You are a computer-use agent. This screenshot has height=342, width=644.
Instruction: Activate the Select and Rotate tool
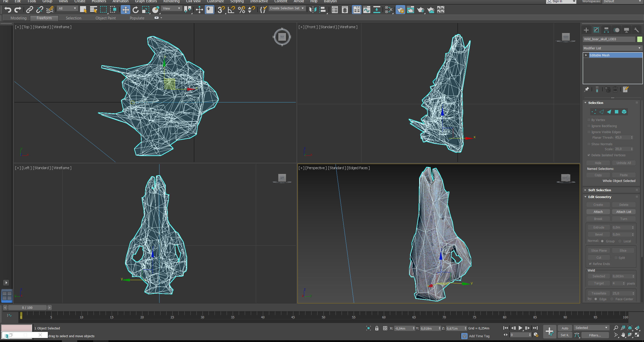point(135,10)
